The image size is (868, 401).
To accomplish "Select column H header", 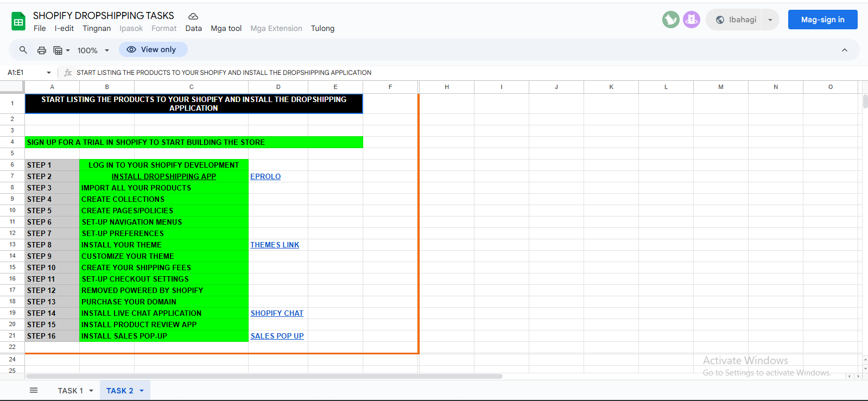I will tap(447, 87).
